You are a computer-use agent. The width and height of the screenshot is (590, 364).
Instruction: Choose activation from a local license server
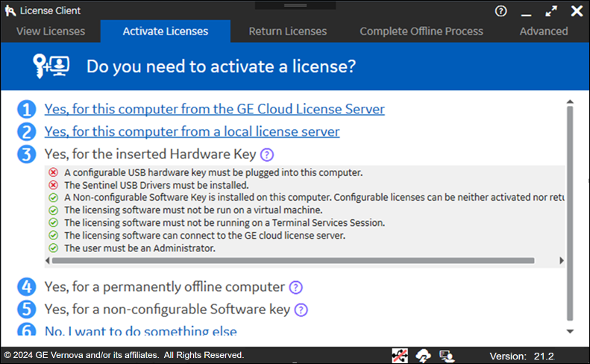(x=192, y=132)
